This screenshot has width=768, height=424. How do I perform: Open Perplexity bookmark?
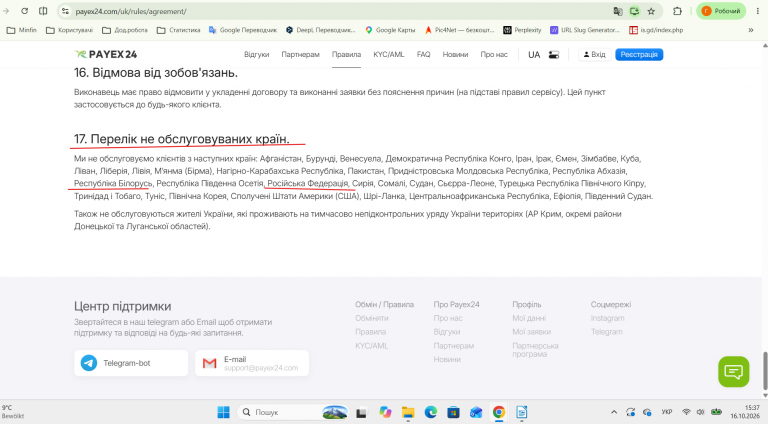522,30
